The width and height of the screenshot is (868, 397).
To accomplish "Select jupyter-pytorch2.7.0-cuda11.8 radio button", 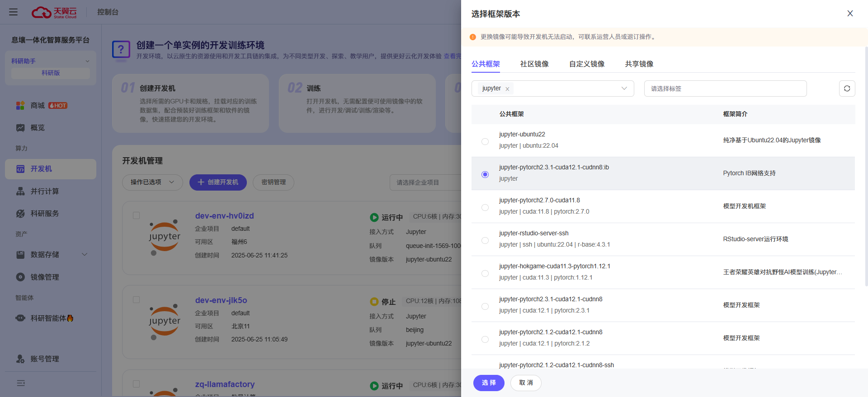I will pos(485,207).
